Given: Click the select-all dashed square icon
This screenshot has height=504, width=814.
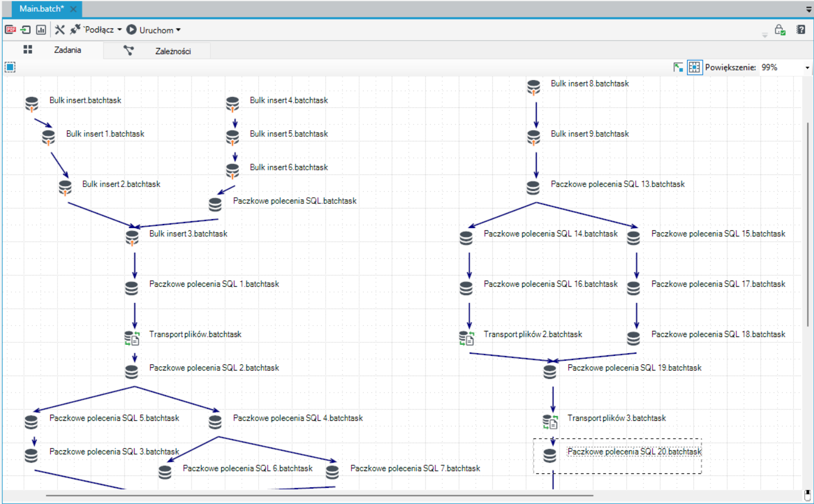Looking at the screenshot, I should [10, 67].
